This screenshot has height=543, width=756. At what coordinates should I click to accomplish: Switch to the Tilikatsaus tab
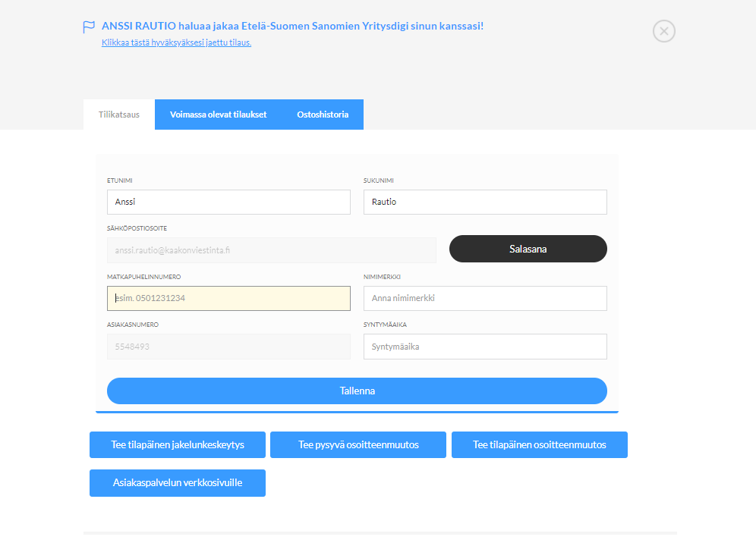click(119, 115)
